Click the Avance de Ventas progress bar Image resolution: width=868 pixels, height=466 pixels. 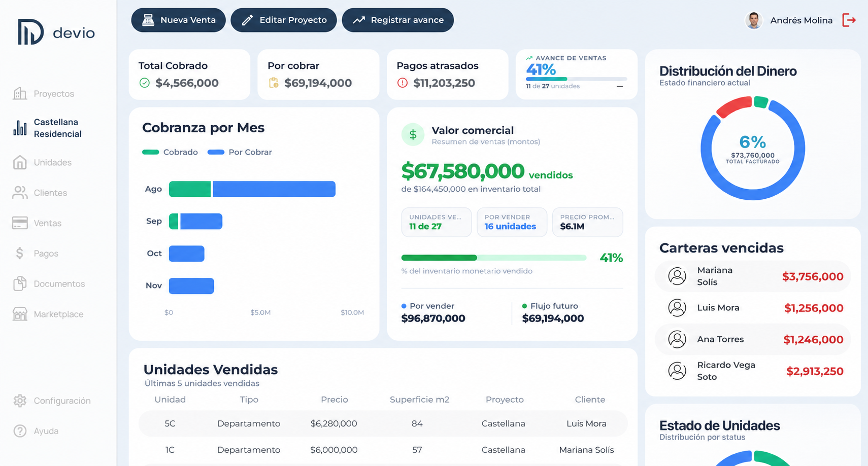click(577, 79)
